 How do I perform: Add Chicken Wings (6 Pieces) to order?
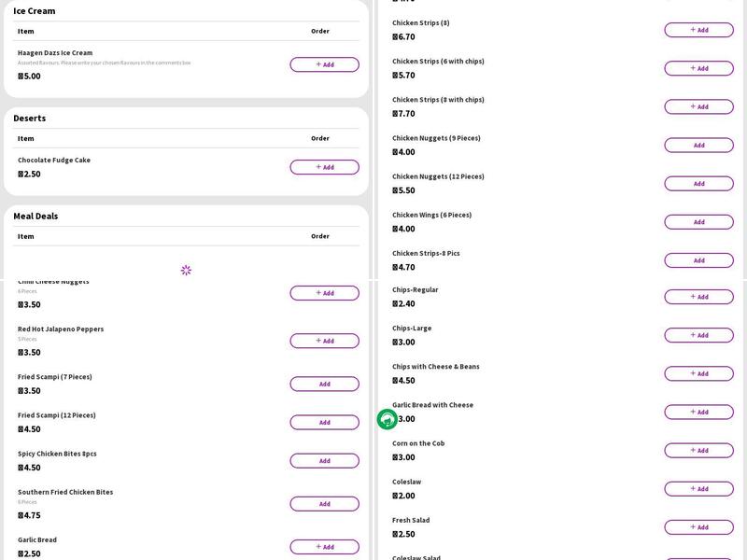coord(698,222)
